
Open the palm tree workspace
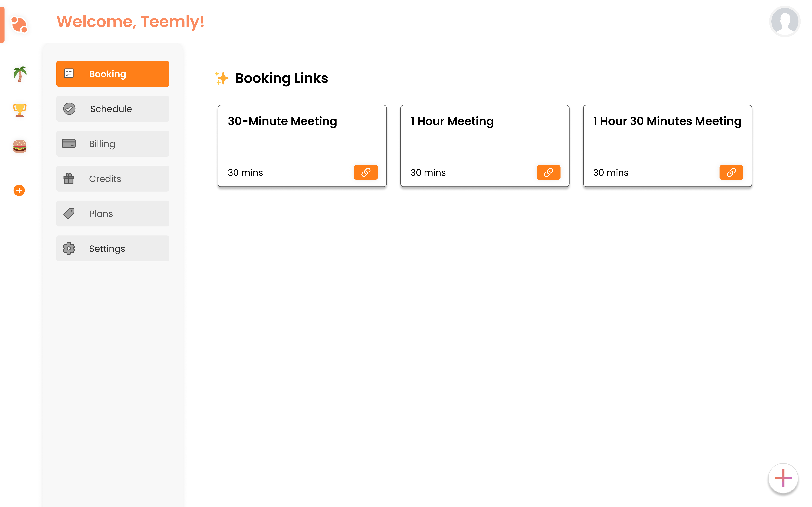19,74
